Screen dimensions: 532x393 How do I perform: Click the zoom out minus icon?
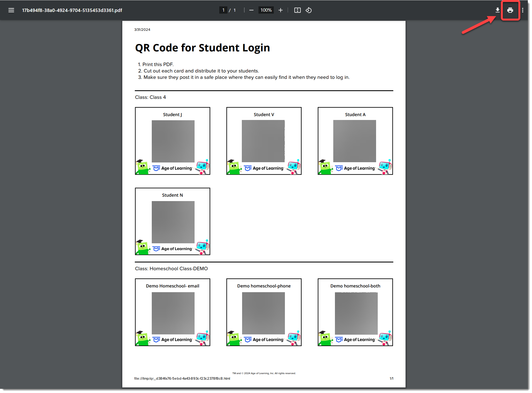pos(251,10)
